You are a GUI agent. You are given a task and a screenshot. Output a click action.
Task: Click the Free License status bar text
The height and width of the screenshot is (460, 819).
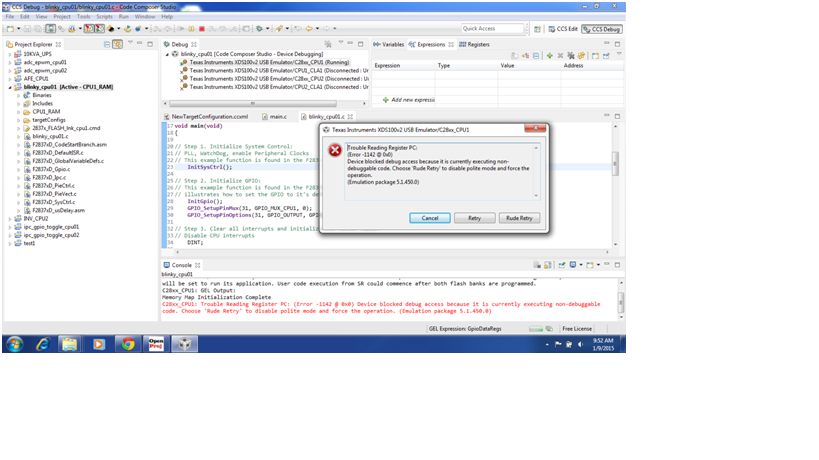click(577, 329)
